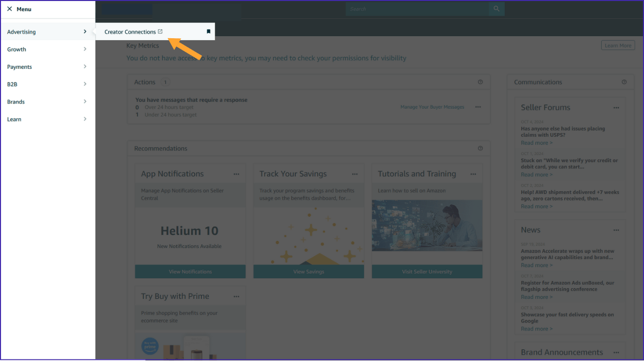Image resolution: width=644 pixels, height=362 pixels.
Task: Click the Seller Forums ellipsis options icon
Action: (616, 107)
